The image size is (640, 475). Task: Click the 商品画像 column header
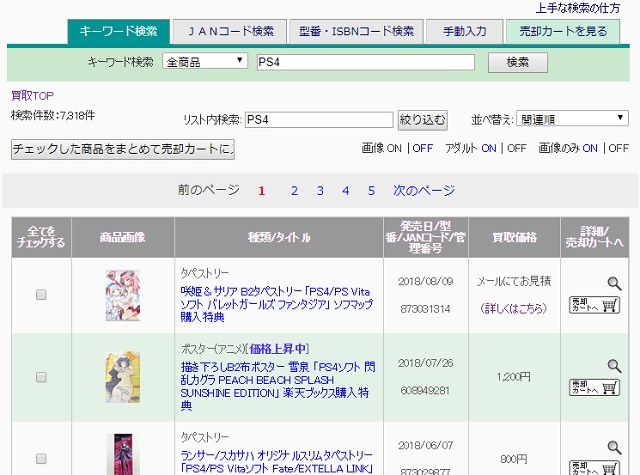(123, 237)
